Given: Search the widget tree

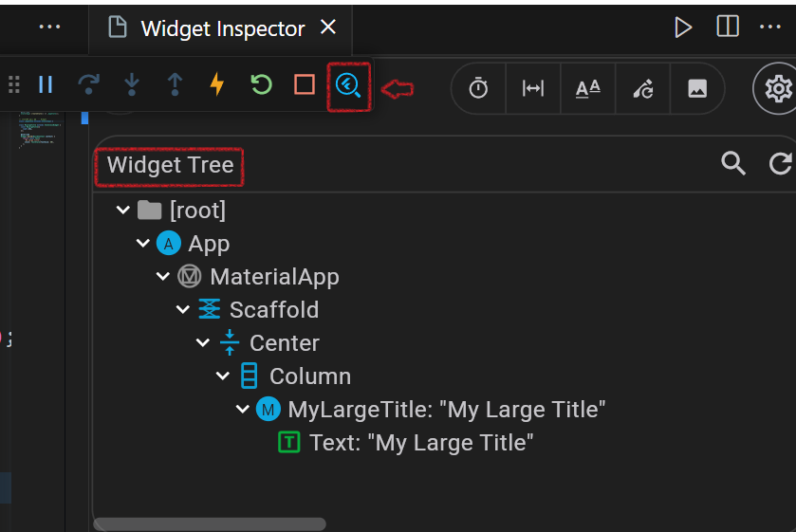Looking at the screenshot, I should pos(733,163).
